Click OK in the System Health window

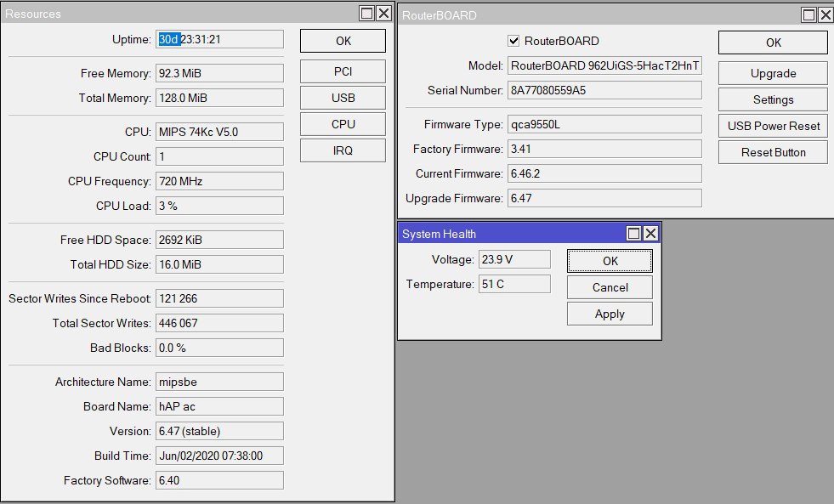[x=610, y=261]
